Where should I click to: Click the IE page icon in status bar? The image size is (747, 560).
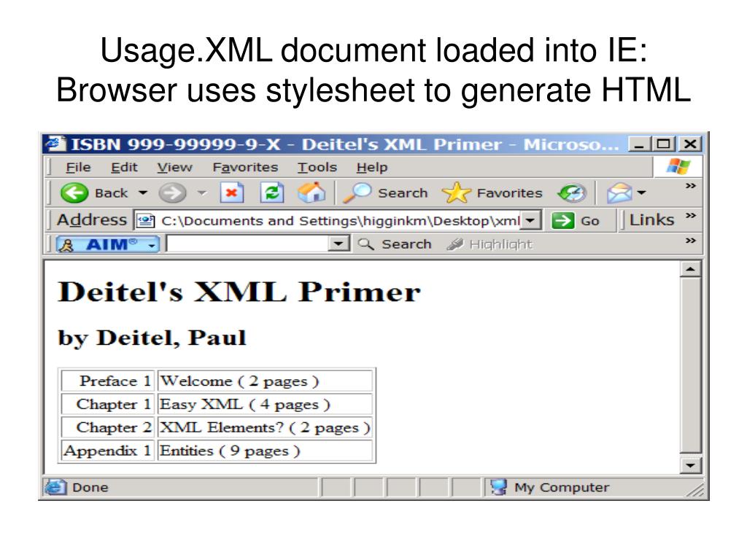(x=55, y=487)
